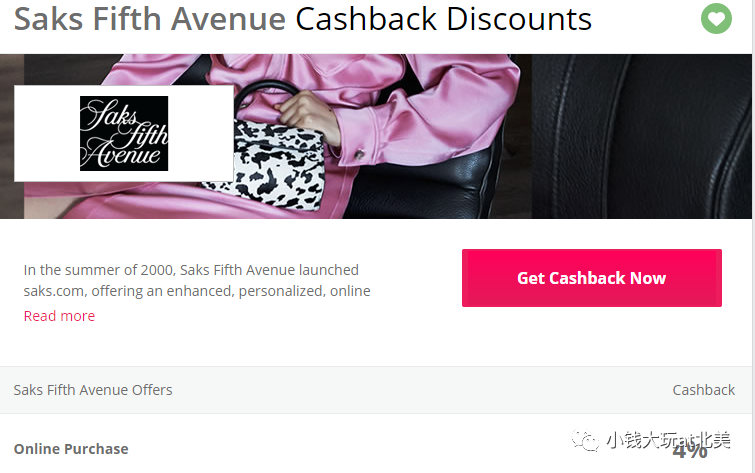
Task: Click the Saks Fifth Avenue Offers header
Action: (x=93, y=390)
